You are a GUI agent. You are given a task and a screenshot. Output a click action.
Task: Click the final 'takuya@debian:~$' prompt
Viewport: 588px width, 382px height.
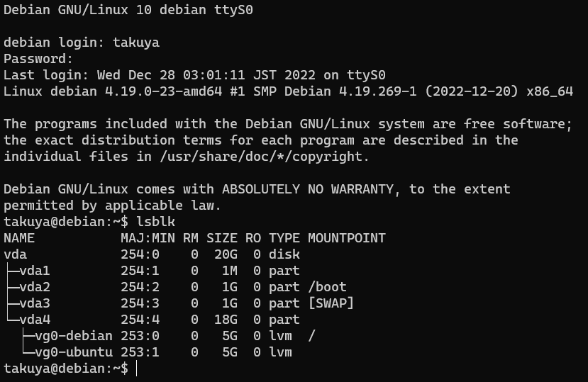pos(66,369)
